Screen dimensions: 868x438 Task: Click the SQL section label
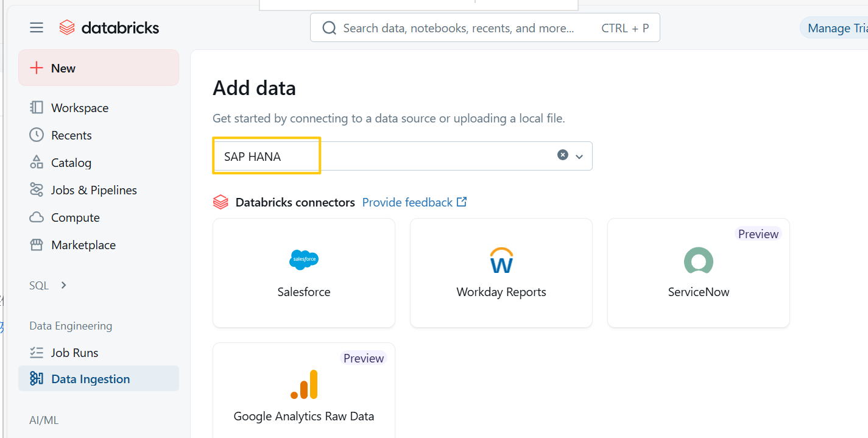(39, 285)
